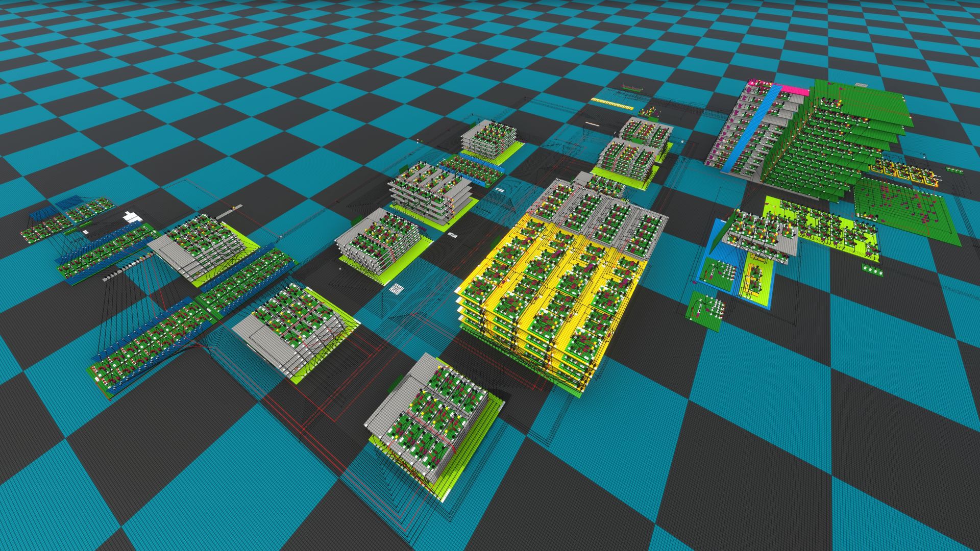Click the yellow LED strip display near the top
This screenshot has width=980, height=551.
click(x=611, y=104)
